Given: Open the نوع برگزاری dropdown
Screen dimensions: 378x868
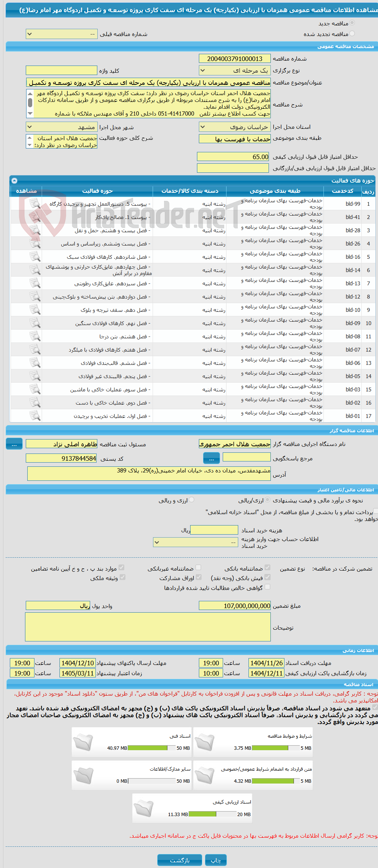Looking at the screenshot, I should click(x=235, y=70).
